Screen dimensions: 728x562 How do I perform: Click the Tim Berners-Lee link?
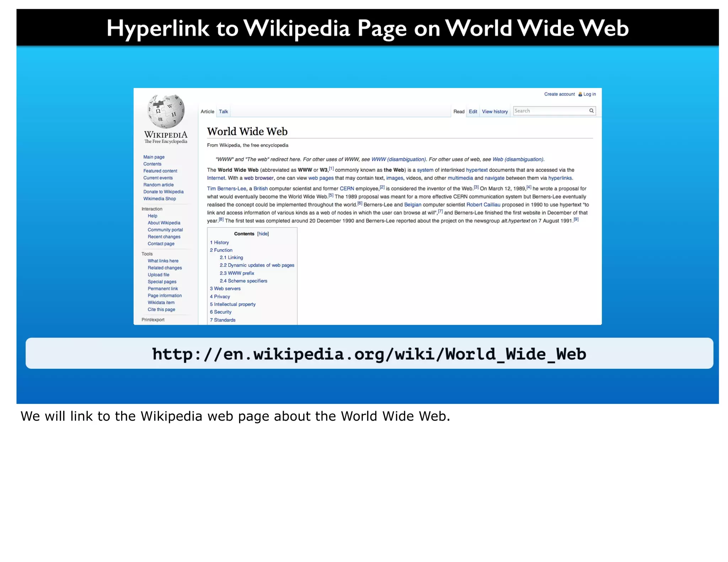click(226, 189)
